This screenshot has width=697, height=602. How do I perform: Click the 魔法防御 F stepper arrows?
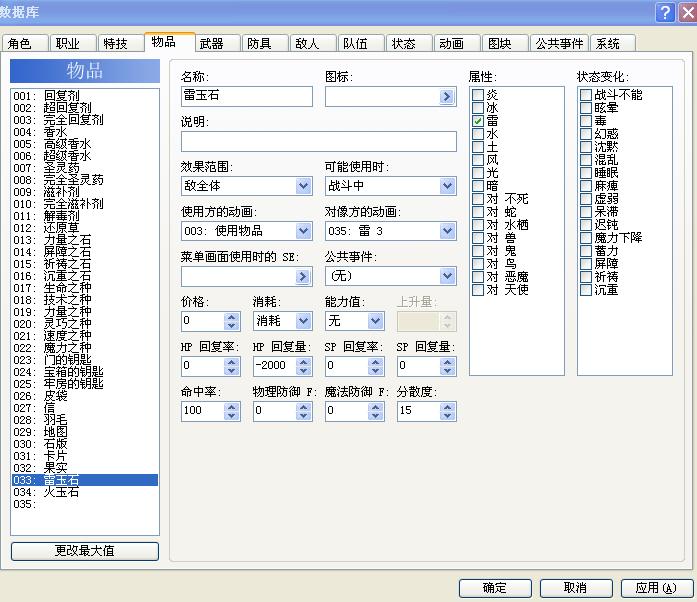[376, 411]
